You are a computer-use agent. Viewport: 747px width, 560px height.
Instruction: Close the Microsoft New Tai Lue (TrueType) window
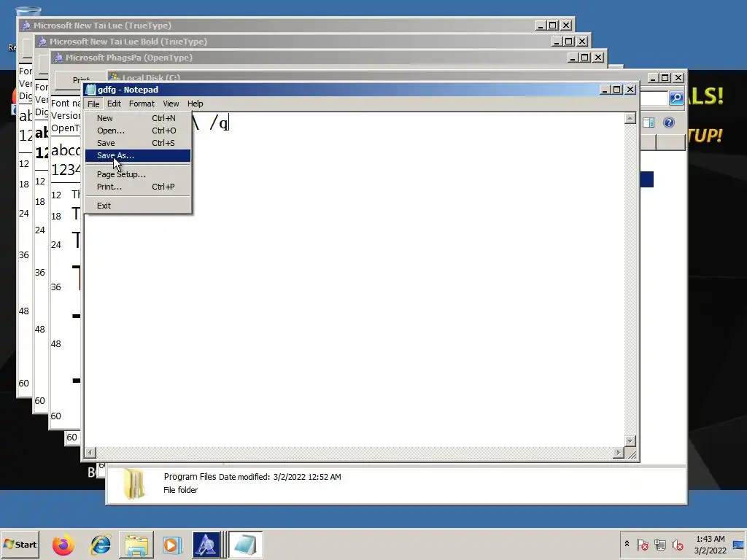(566, 26)
